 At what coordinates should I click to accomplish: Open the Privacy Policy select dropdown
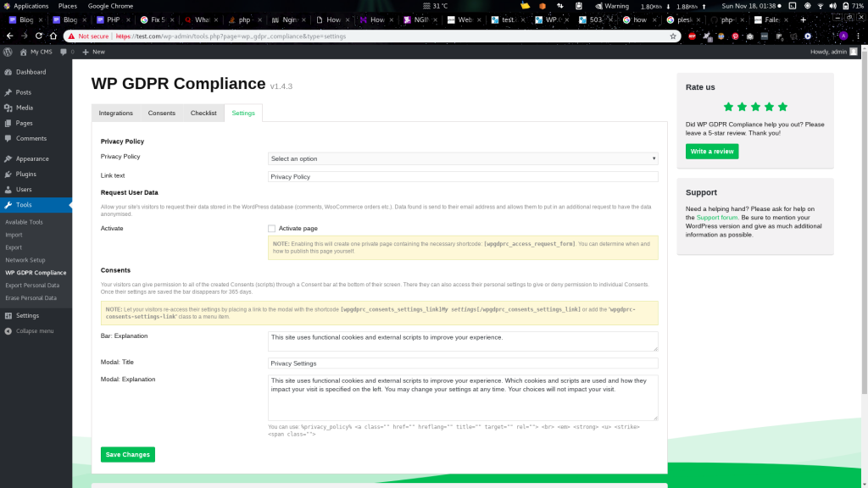pyautogui.click(x=463, y=158)
